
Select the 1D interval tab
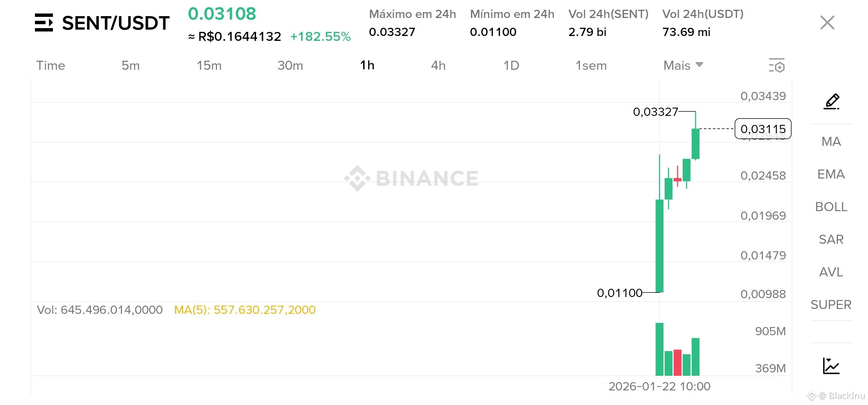coord(511,65)
